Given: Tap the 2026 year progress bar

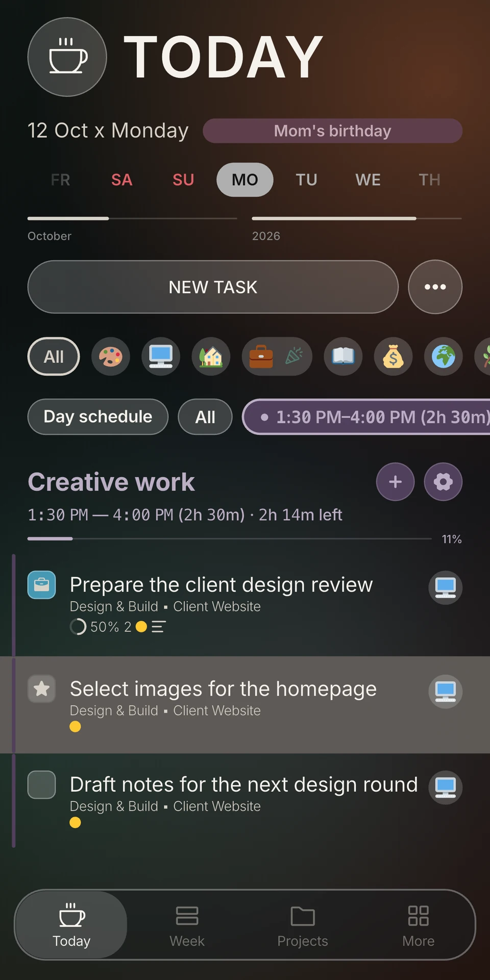Looking at the screenshot, I should click(x=357, y=218).
